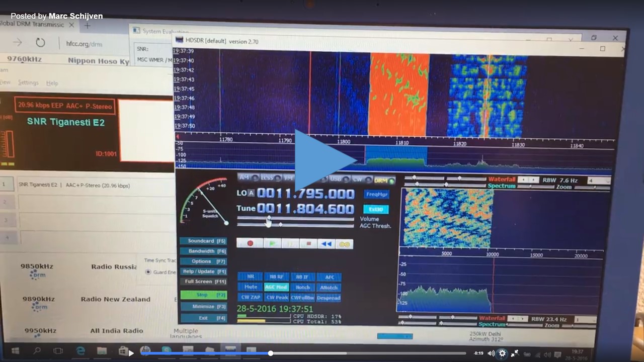Open upper RBW 7.6 Hz dropdown
Screen dimensions: 644x362
pos(599,180)
